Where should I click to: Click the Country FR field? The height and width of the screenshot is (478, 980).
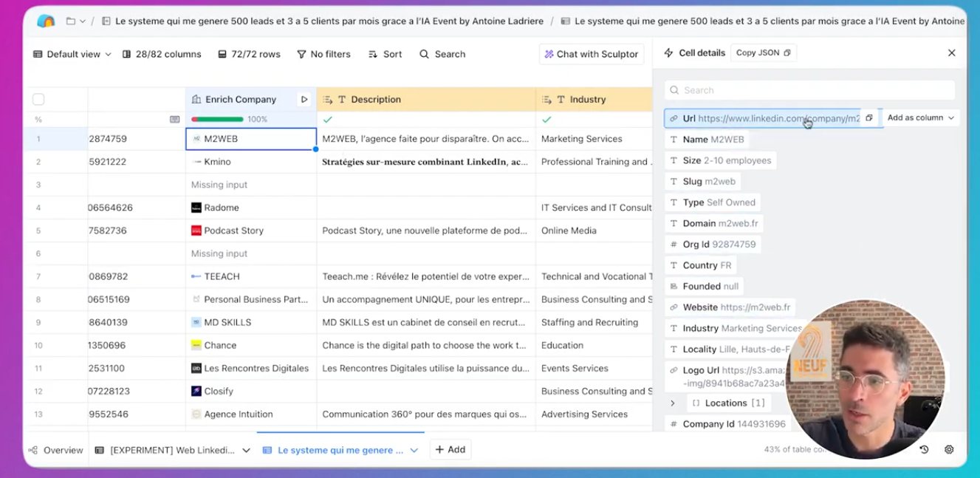point(700,265)
